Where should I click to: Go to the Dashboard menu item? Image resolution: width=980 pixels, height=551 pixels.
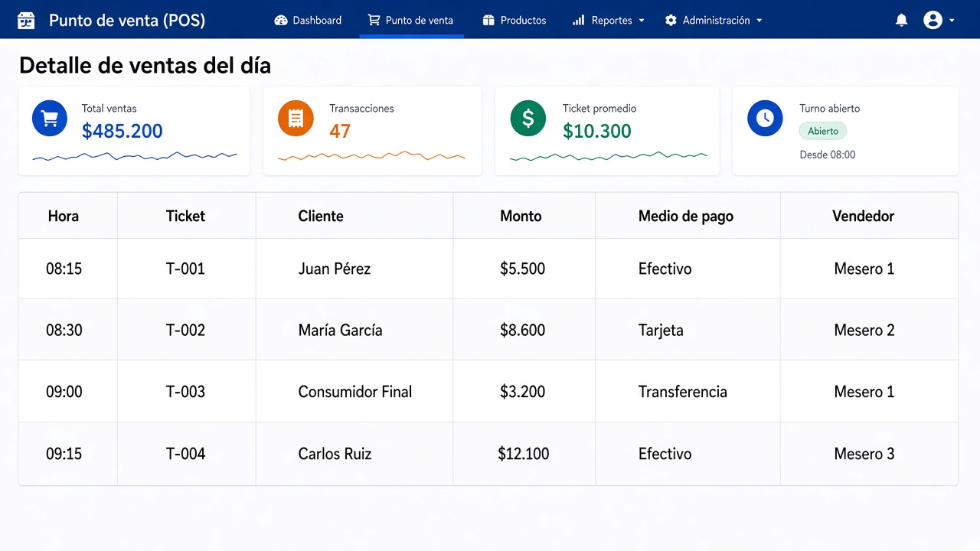click(x=308, y=21)
